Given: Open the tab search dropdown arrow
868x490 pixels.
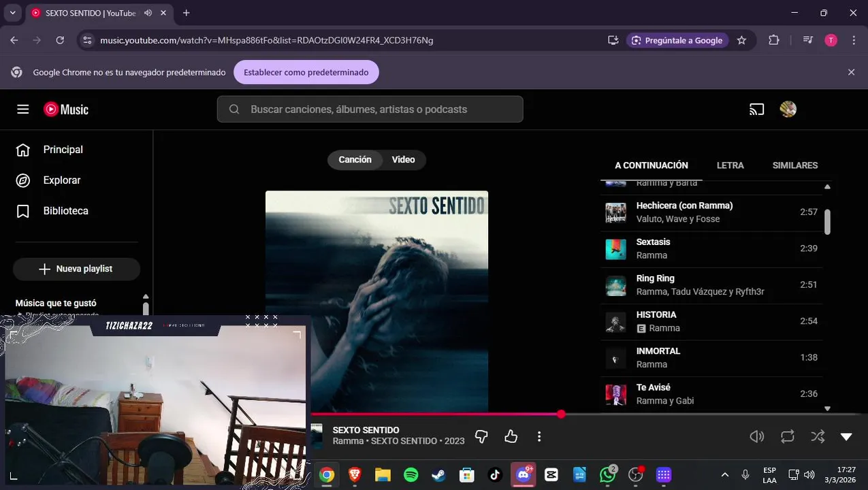Looking at the screenshot, I should pyautogui.click(x=12, y=13).
